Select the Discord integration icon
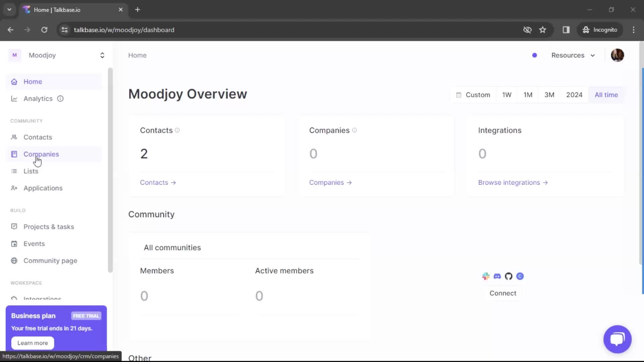644x362 pixels. [x=497, y=276]
